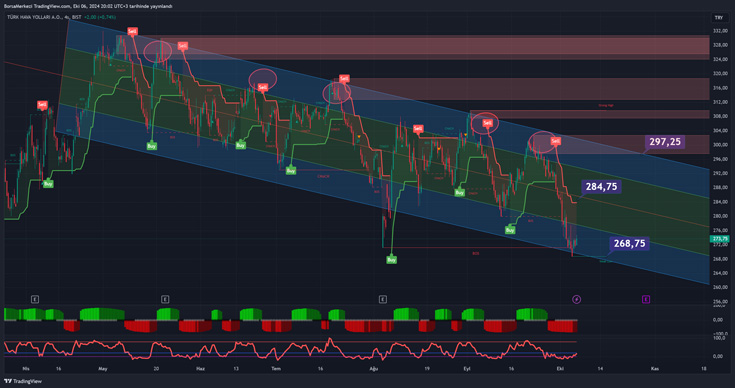Click the 308,00 price axis label

[x=720, y=116]
